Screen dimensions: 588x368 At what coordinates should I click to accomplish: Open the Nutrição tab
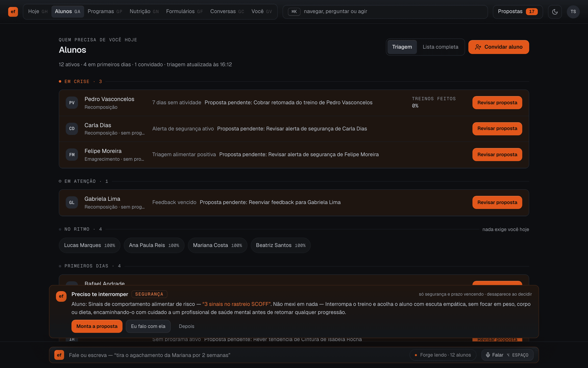[144, 11]
